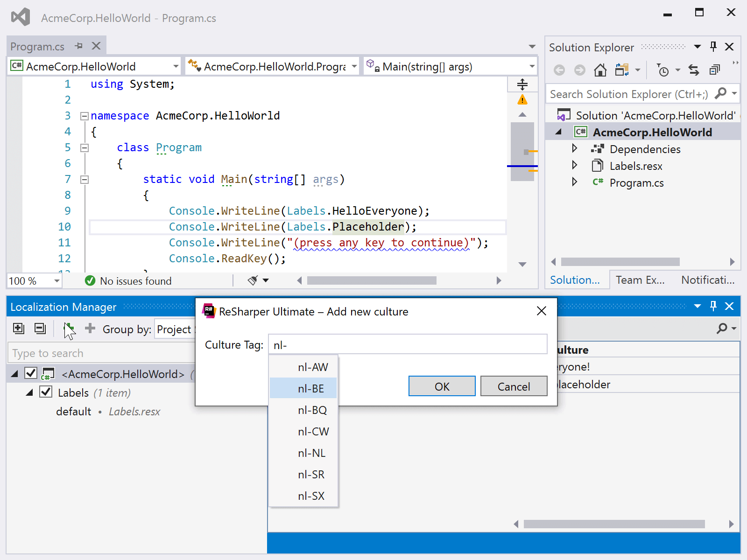Click Solution Explorer forward arrow

click(x=579, y=70)
